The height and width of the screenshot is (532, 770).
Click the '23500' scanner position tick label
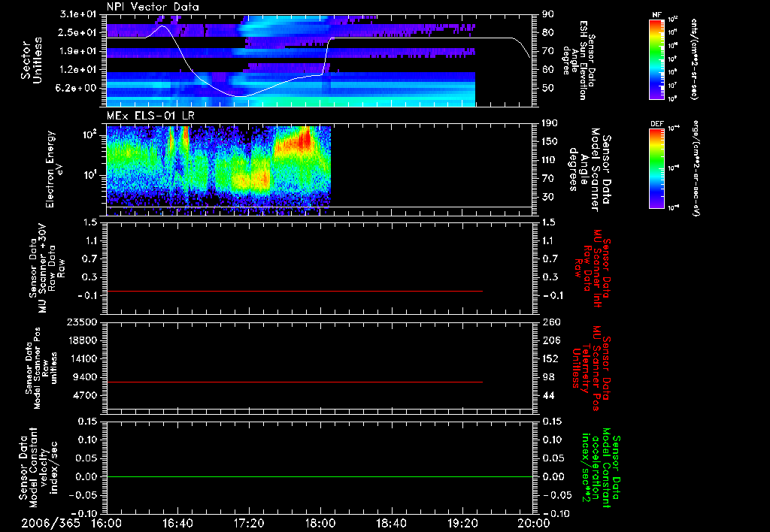(83, 322)
